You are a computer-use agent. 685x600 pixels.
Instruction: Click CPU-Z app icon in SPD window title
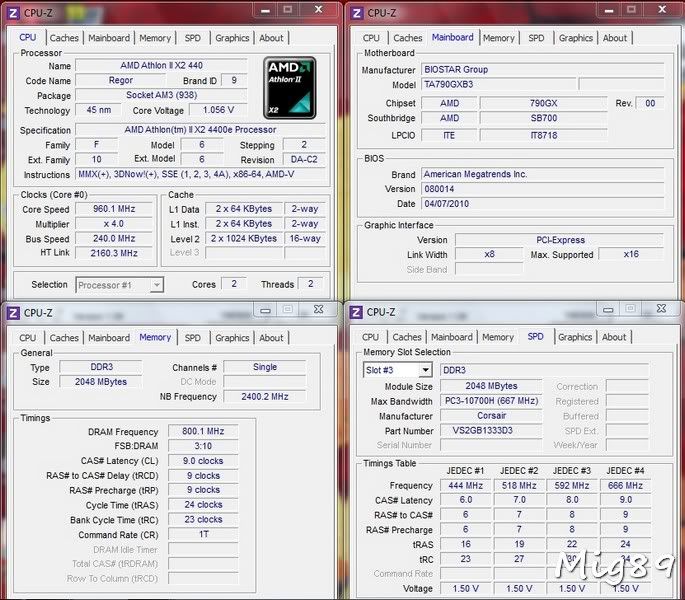tap(356, 312)
